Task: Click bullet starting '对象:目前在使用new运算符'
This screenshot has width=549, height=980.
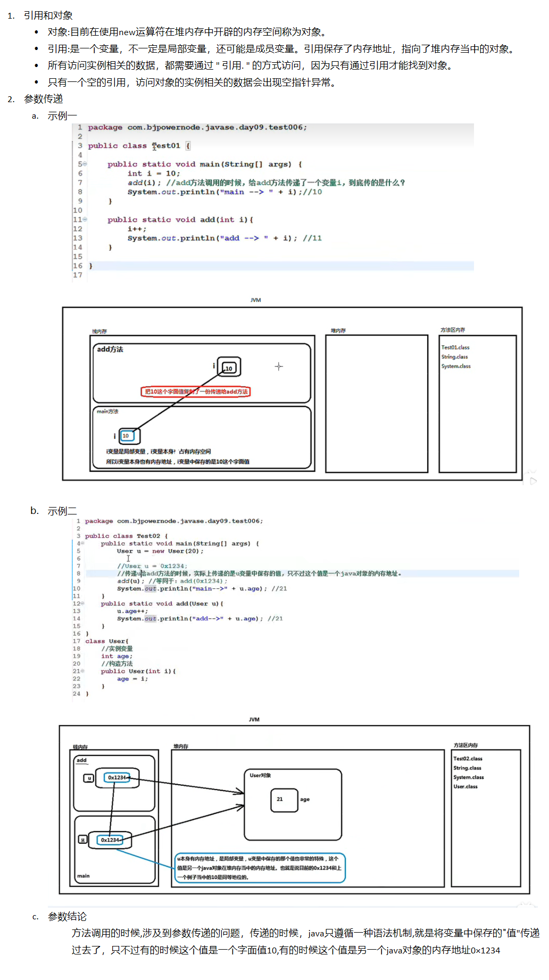Action: point(187,32)
